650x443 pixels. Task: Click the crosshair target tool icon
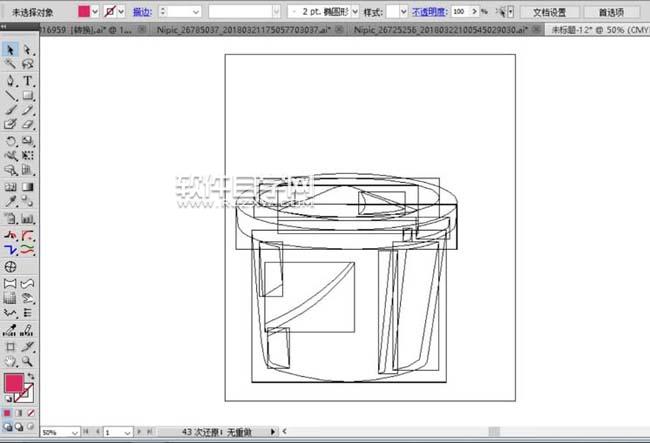(x=10, y=267)
